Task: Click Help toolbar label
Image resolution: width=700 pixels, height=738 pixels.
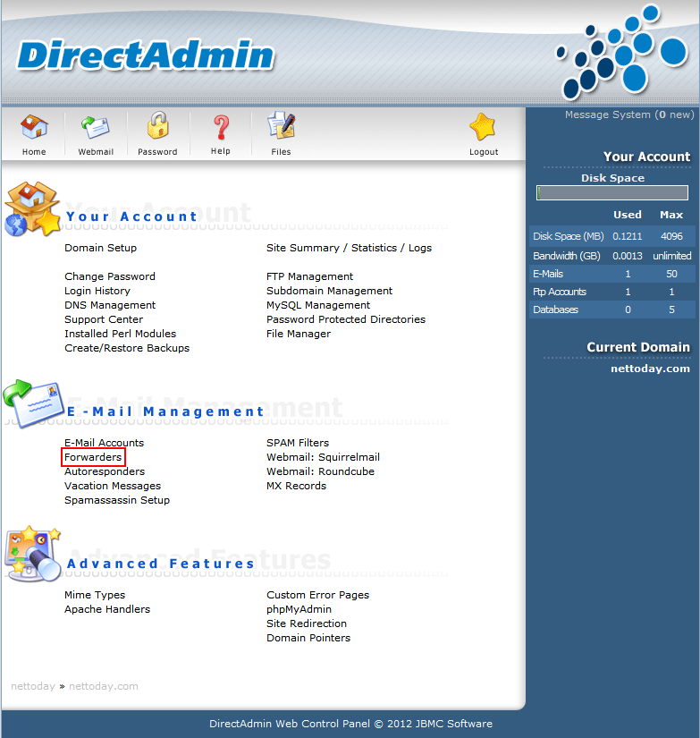Action: [221, 151]
